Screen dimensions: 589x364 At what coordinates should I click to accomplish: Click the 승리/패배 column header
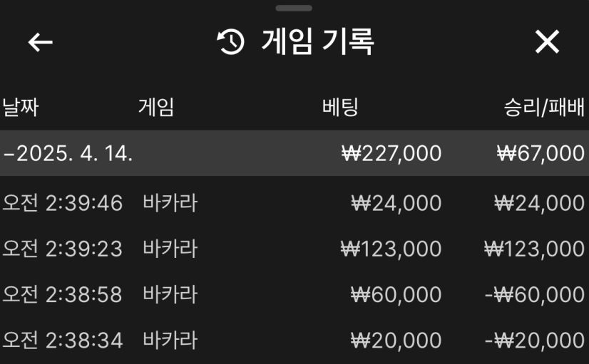(x=544, y=108)
